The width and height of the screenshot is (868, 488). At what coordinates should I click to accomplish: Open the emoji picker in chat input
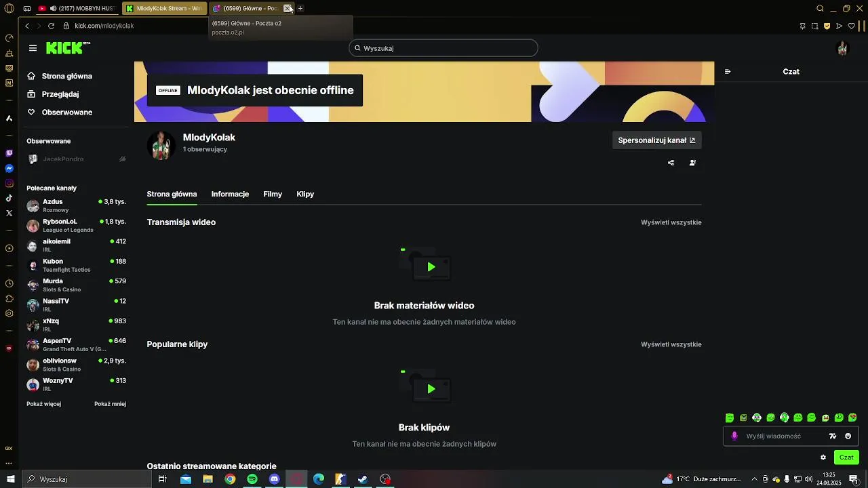(848, 436)
